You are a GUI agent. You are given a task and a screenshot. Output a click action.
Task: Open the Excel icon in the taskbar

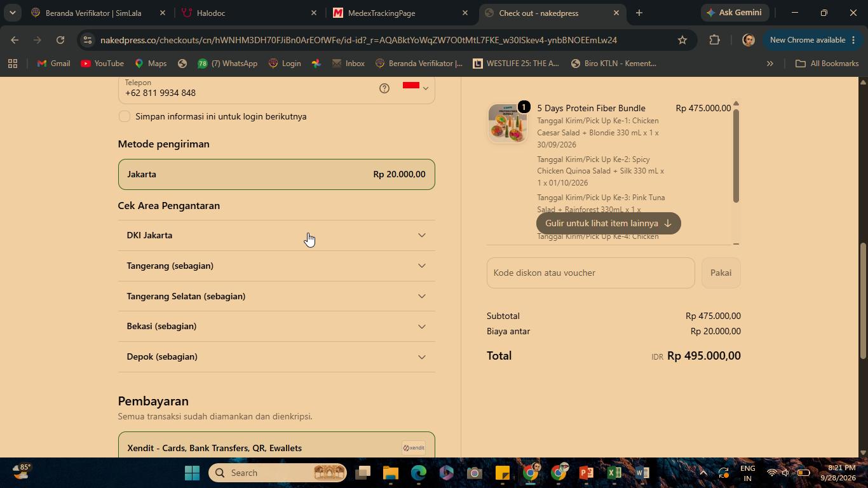click(x=614, y=473)
